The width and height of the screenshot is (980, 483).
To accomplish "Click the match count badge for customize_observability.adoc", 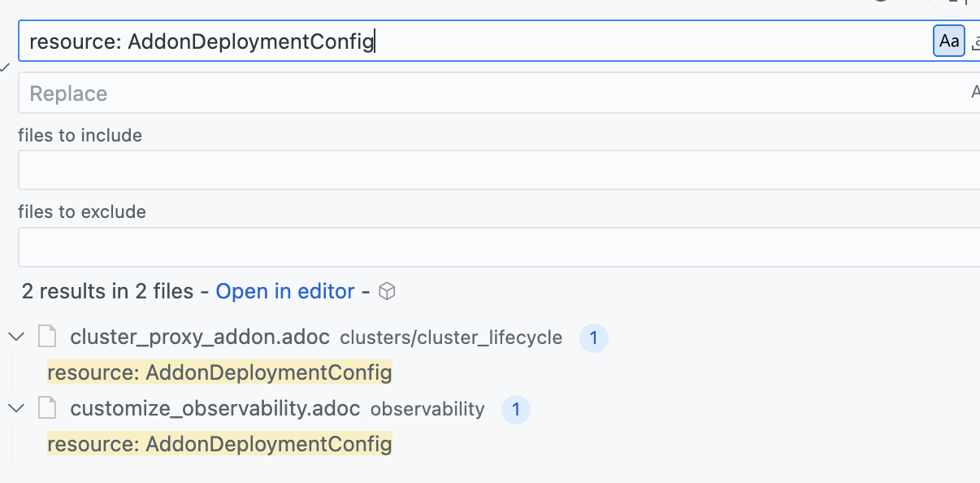I will pos(515,409).
